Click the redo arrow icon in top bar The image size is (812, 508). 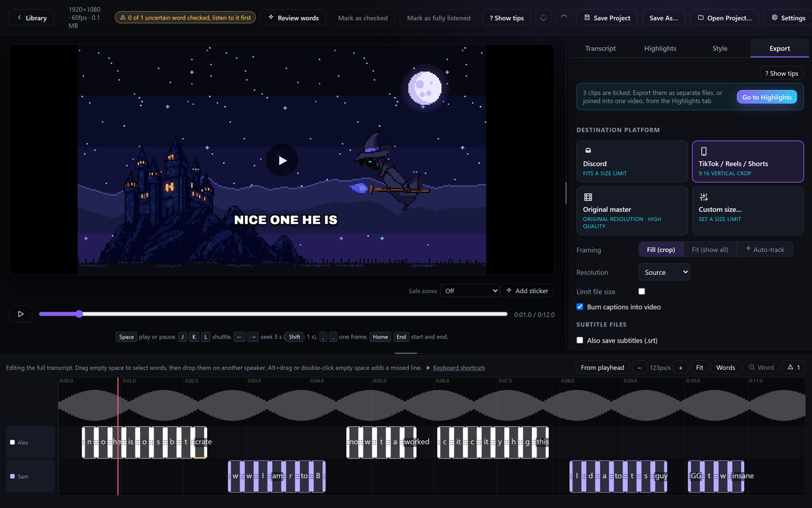click(564, 18)
